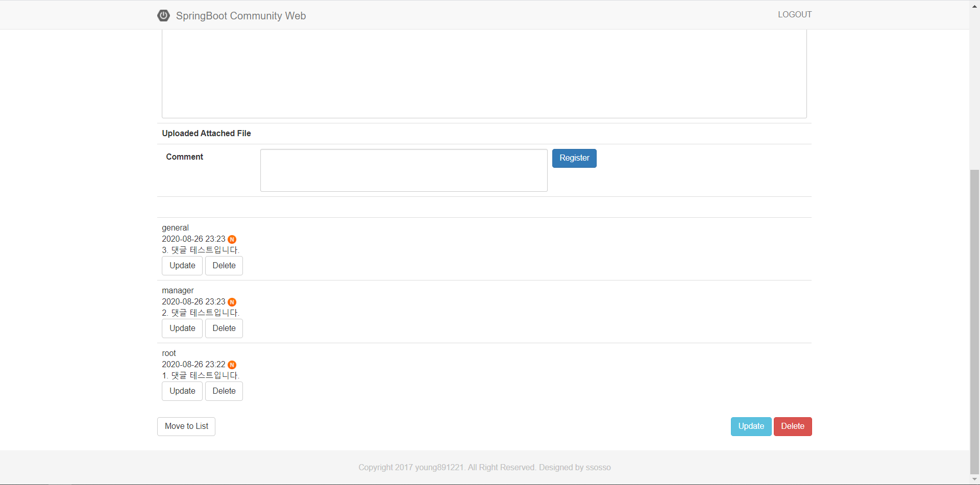Click the new badge on general's comment
The height and width of the screenshot is (485, 980).
232,239
